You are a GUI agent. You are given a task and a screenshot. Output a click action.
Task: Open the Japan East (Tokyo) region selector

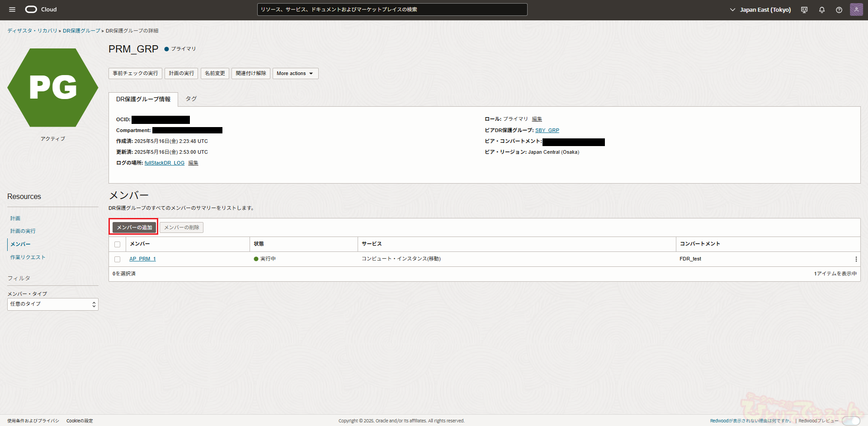[x=760, y=10]
